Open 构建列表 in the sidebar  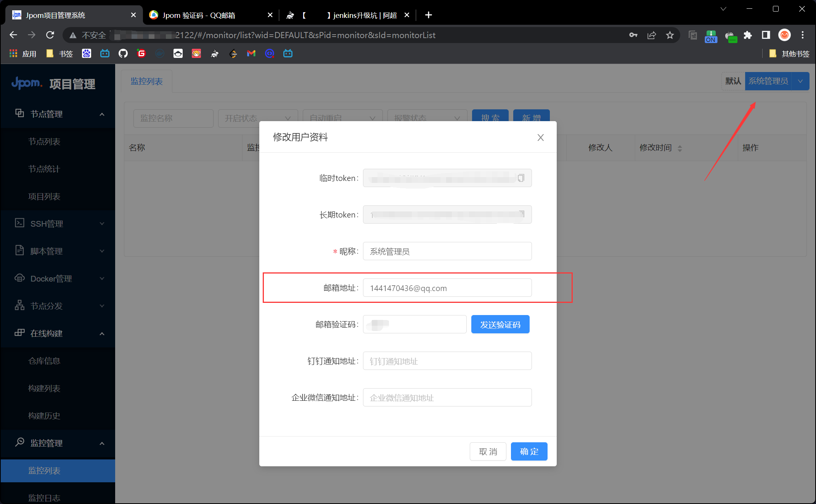[44, 388]
